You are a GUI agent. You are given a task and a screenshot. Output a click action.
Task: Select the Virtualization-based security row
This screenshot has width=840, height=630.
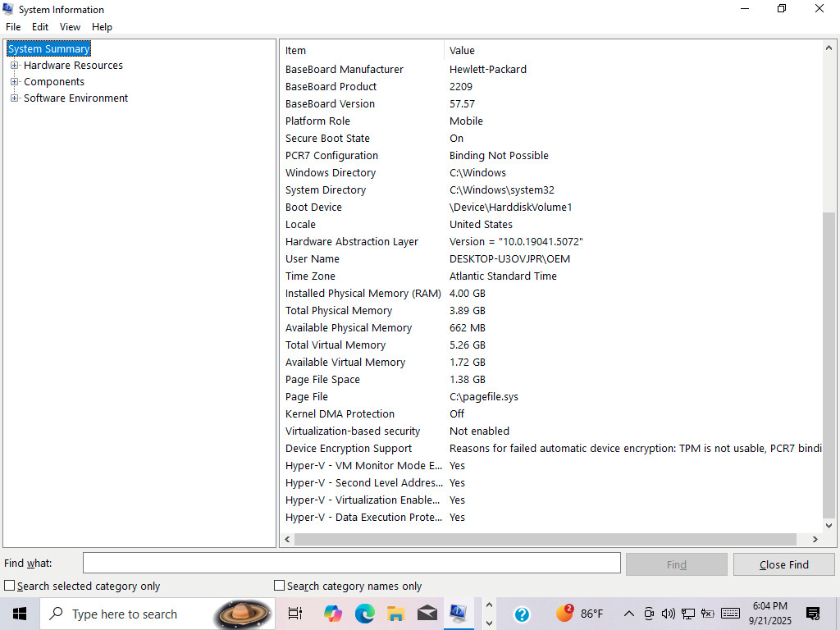click(x=551, y=431)
